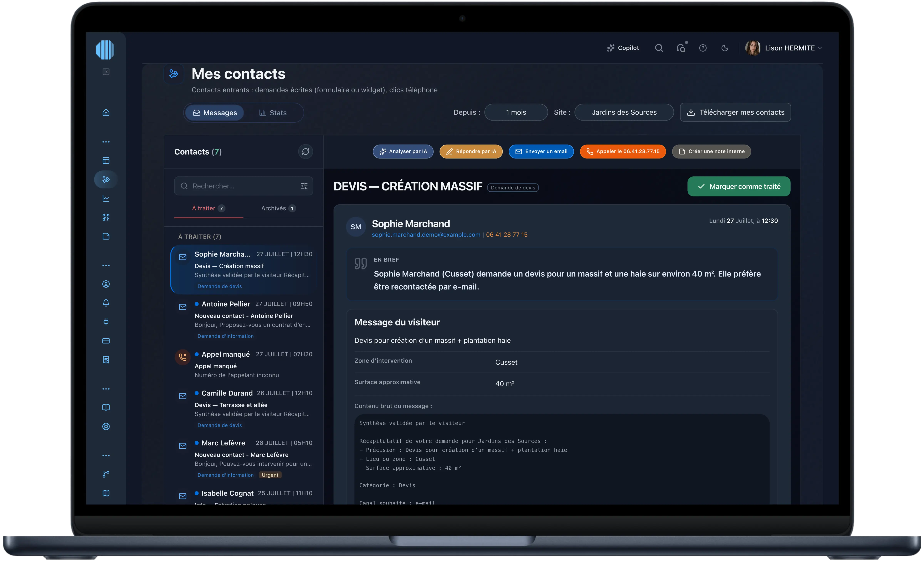Go to the home icon in sidebar
The image size is (924, 561).
pos(106,113)
